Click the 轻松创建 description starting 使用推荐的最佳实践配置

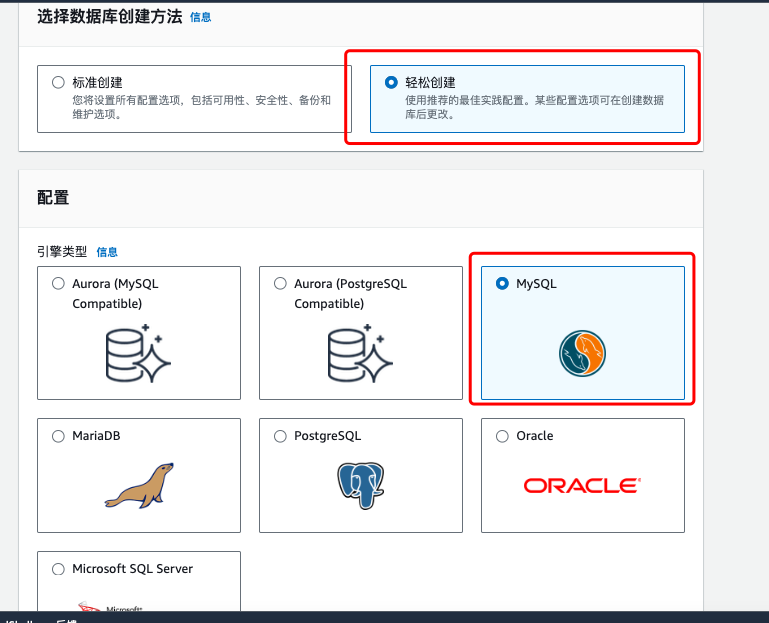point(535,107)
